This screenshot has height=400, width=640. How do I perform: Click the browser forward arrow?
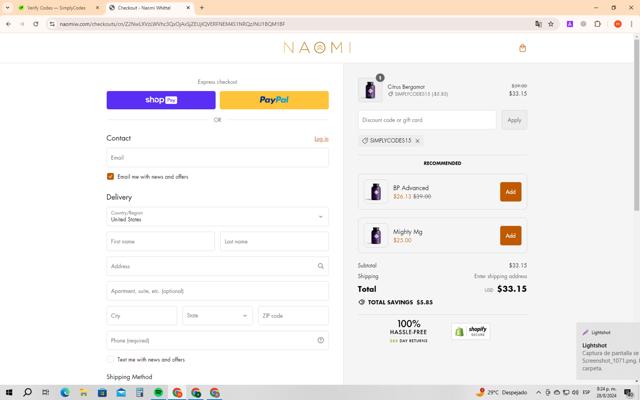click(x=22, y=24)
